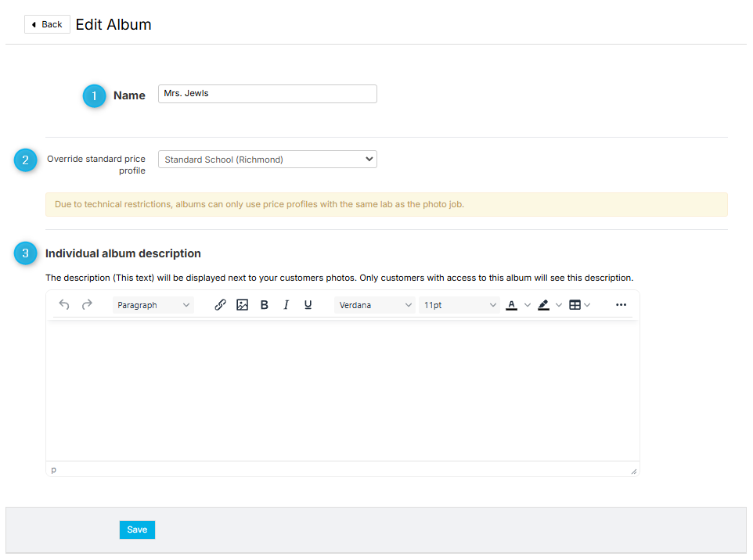
Task: Click the Back button
Action: (x=47, y=24)
